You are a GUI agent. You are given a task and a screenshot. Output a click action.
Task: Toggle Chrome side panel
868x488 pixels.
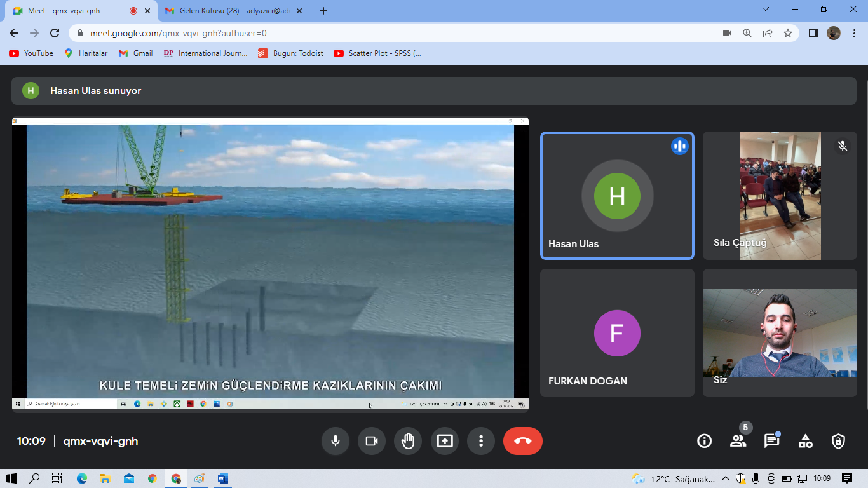[x=813, y=33]
